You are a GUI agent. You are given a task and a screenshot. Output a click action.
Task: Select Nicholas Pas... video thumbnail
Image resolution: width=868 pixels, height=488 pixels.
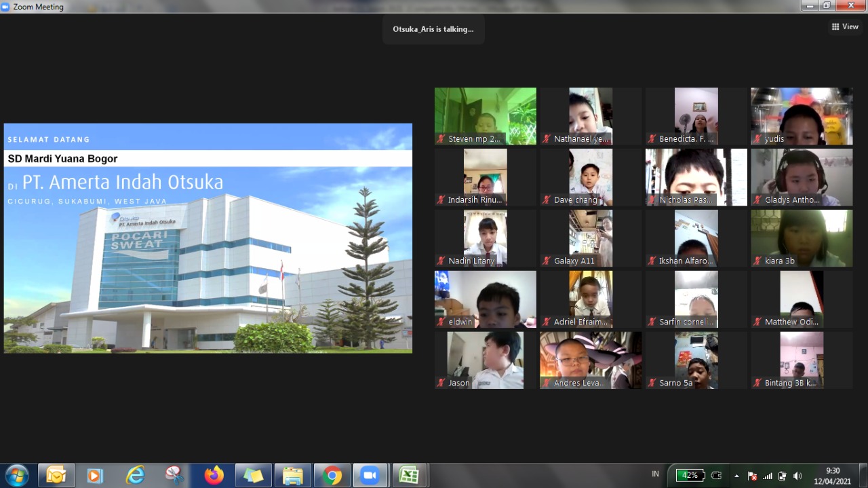coord(696,177)
